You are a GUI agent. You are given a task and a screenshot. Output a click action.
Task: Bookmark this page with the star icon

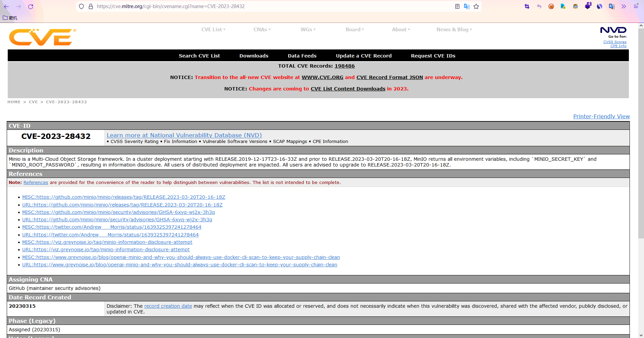[476, 6]
